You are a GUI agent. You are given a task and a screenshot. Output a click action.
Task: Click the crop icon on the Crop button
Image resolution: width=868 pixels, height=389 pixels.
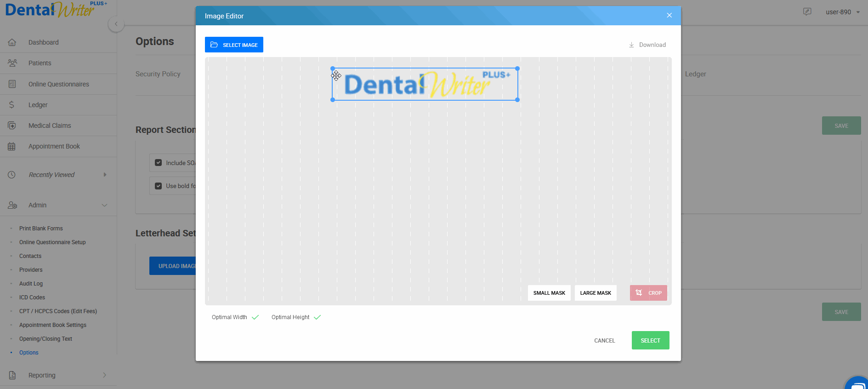(639, 293)
